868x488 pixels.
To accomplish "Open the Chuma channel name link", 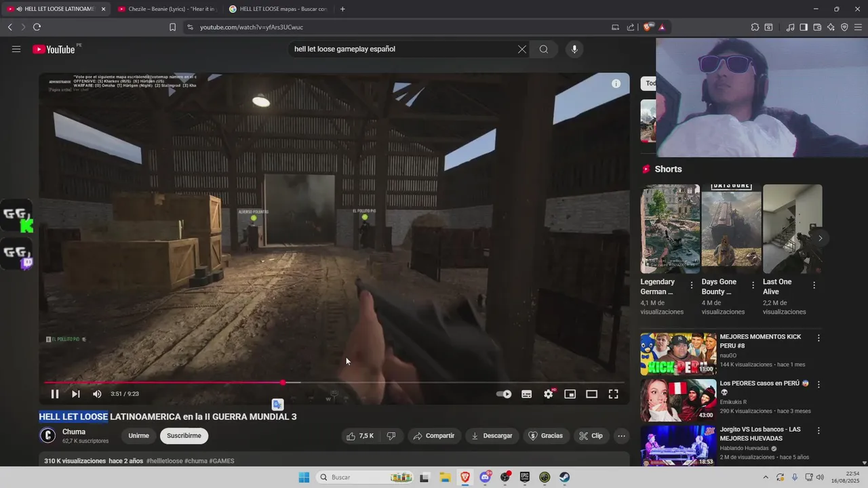I will 74,432.
